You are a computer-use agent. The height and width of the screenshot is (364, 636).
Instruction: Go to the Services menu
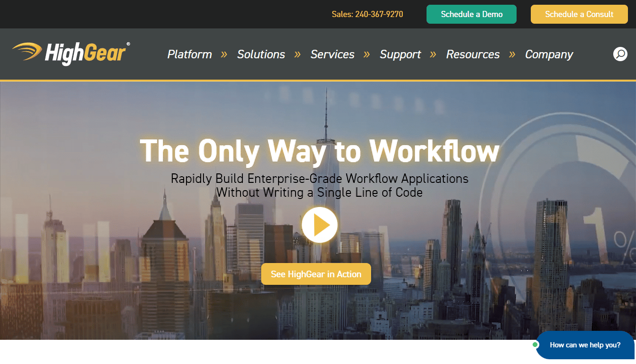pos(332,55)
